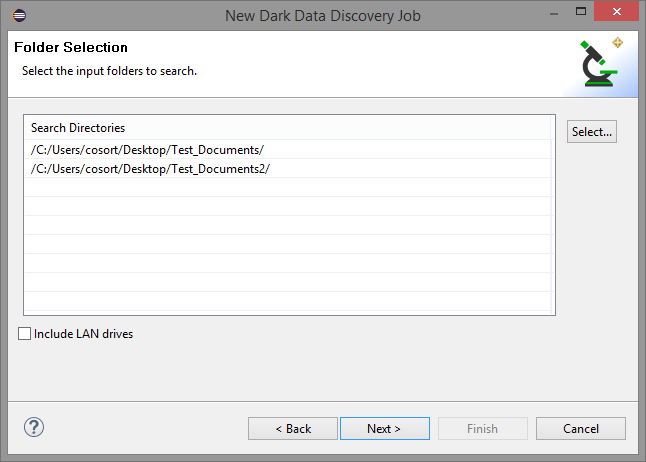Enable the Include LAN drives checkbox

[25, 334]
